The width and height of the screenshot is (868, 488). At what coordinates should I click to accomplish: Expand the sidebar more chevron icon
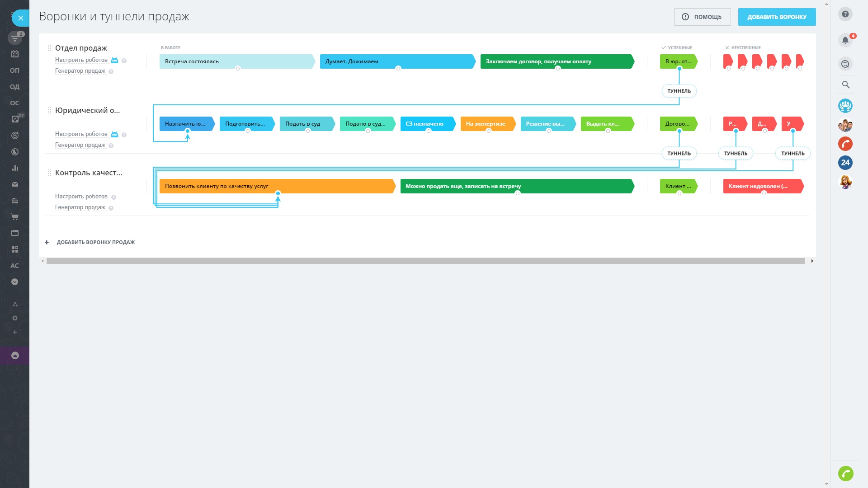(15, 282)
